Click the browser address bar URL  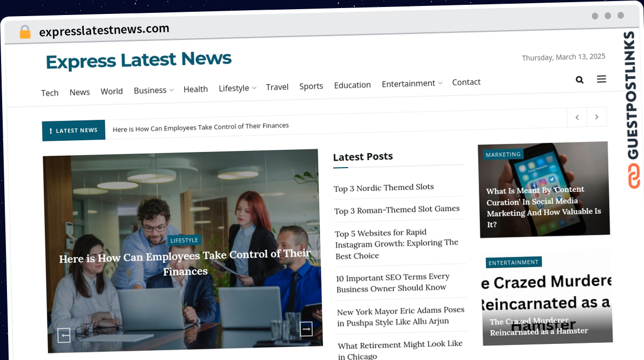104,31
